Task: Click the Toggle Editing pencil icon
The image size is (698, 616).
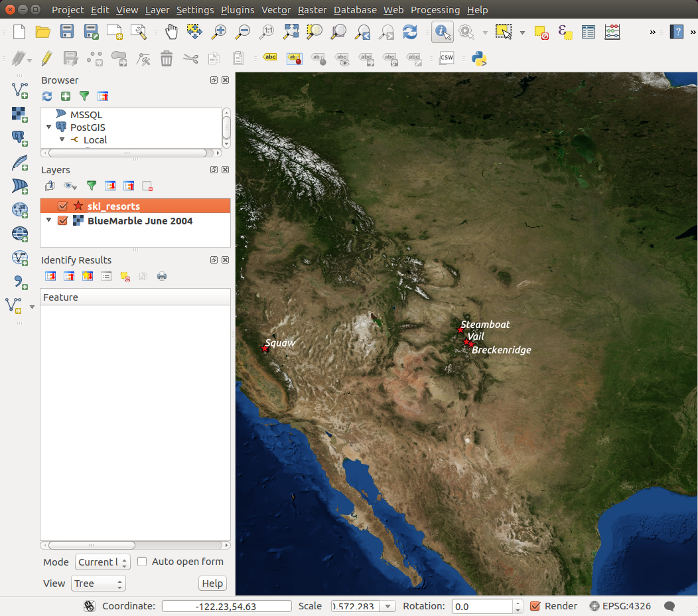Action: (46, 58)
